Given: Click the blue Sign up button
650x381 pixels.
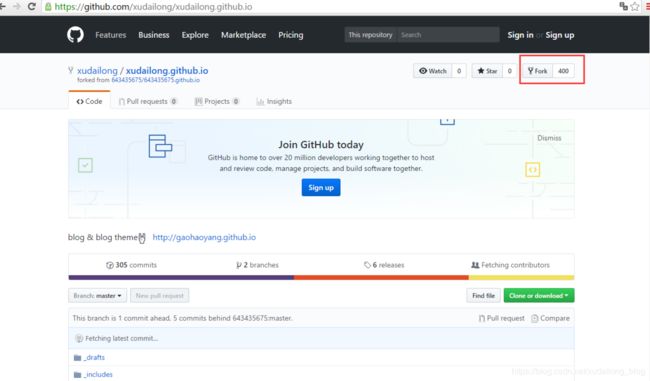Looking at the screenshot, I should coord(321,187).
